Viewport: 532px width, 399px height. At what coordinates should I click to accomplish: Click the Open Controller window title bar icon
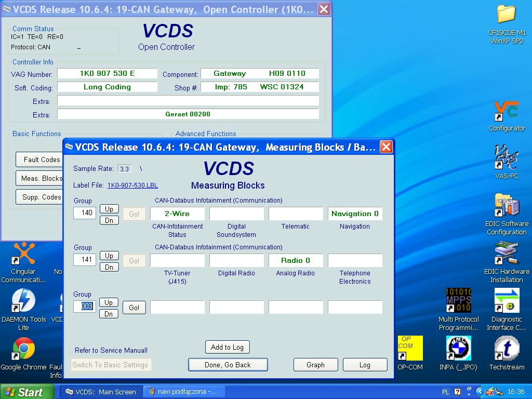(6, 9)
